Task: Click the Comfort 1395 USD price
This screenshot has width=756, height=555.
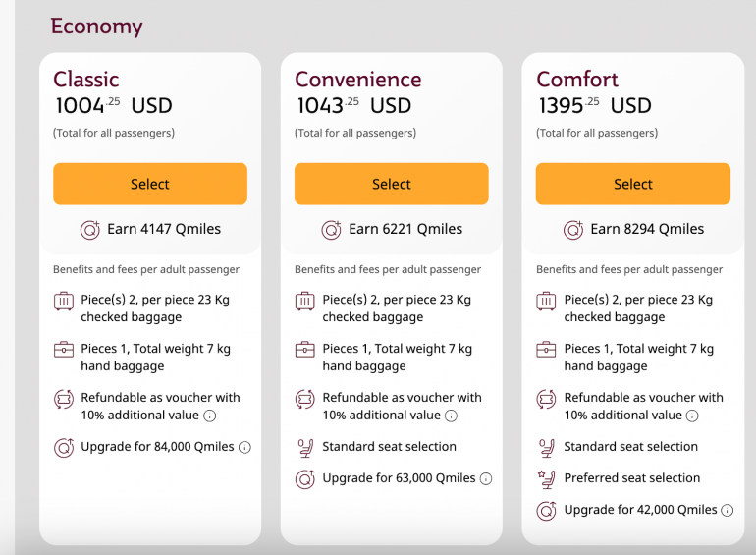Action: 594,105
